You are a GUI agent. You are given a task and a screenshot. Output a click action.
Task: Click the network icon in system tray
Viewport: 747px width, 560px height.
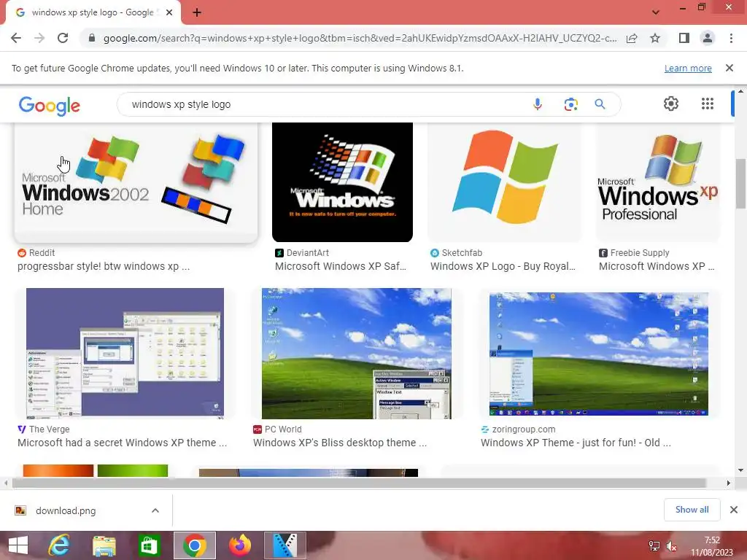[x=654, y=546]
